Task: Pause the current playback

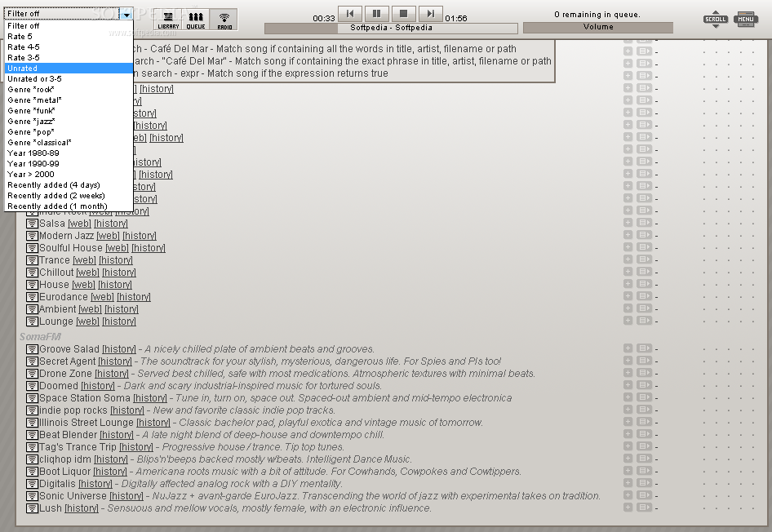Action: 377,14
